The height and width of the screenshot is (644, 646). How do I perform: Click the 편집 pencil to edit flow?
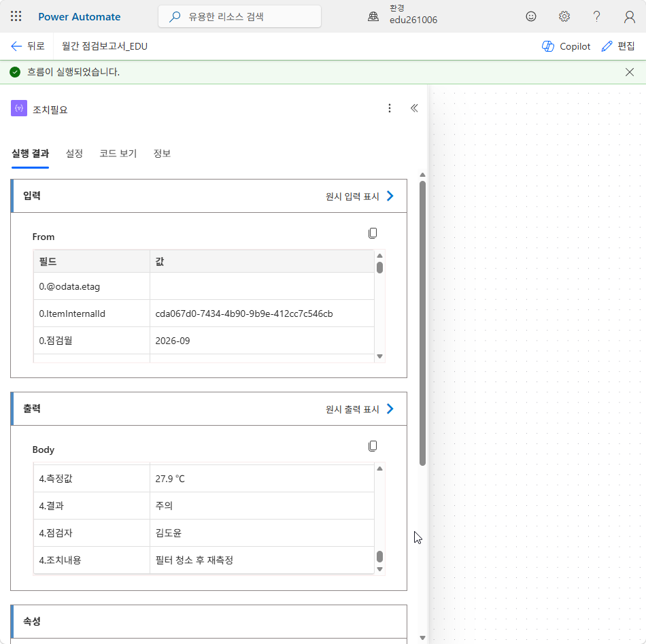coord(618,46)
